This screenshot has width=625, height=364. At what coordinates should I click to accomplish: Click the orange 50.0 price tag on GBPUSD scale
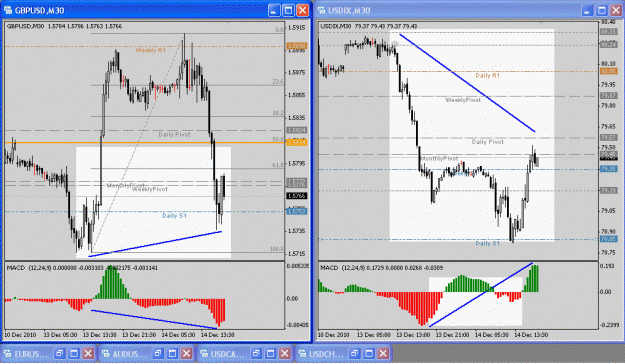(297, 142)
